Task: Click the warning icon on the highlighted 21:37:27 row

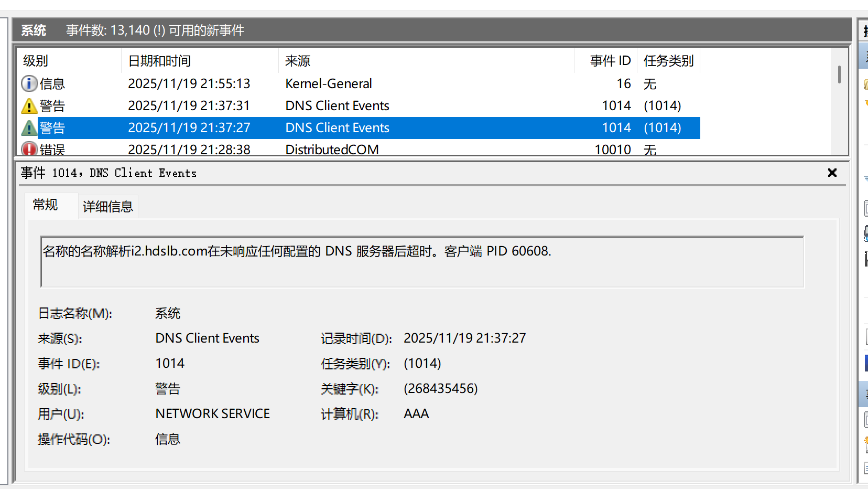Action: 29,128
